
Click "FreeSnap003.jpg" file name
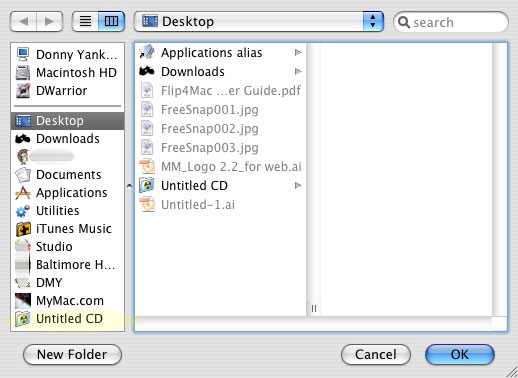tap(210, 148)
